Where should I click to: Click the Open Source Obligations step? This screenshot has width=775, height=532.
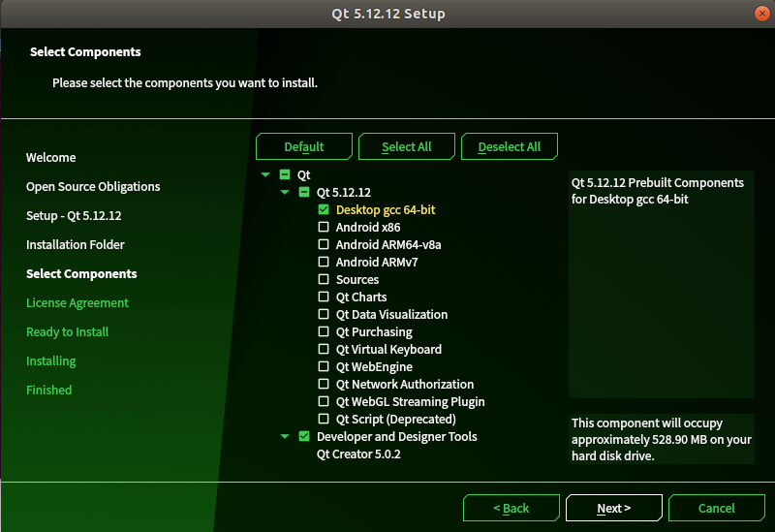pyautogui.click(x=93, y=187)
